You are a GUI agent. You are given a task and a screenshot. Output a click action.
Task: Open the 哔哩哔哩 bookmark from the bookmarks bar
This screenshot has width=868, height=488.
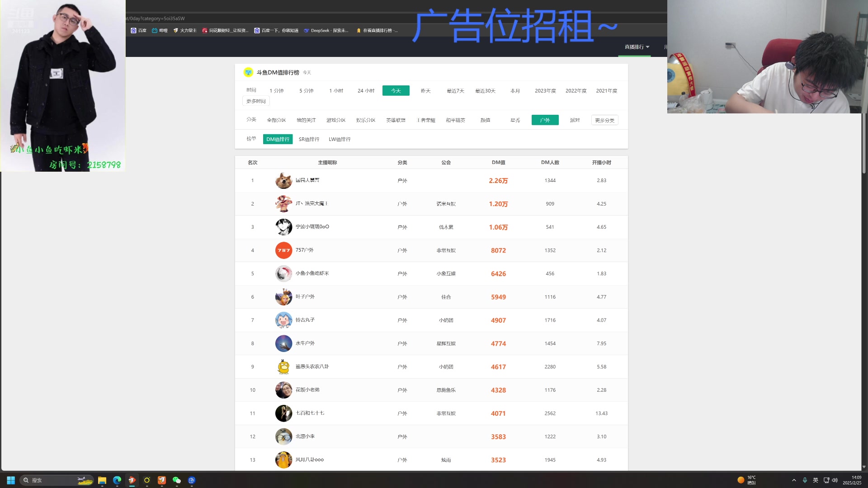pos(160,30)
